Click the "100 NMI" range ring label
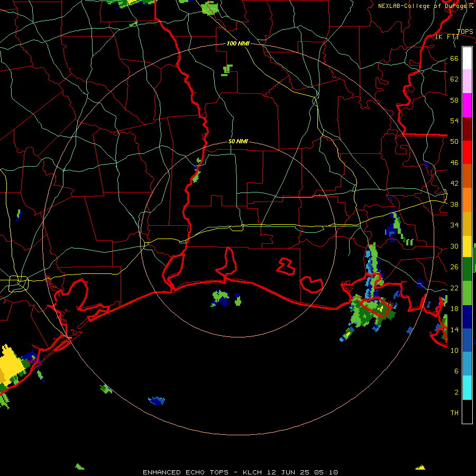476x476 pixels. tap(238, 43)
